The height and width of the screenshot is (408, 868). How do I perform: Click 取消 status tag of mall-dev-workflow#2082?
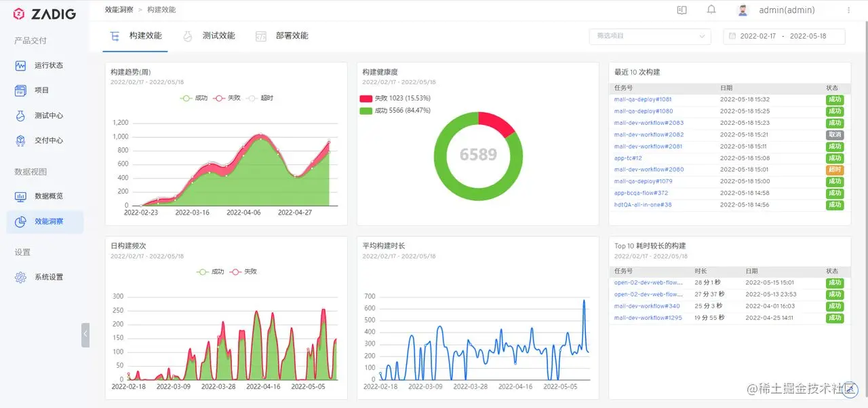tap(834, 134)
